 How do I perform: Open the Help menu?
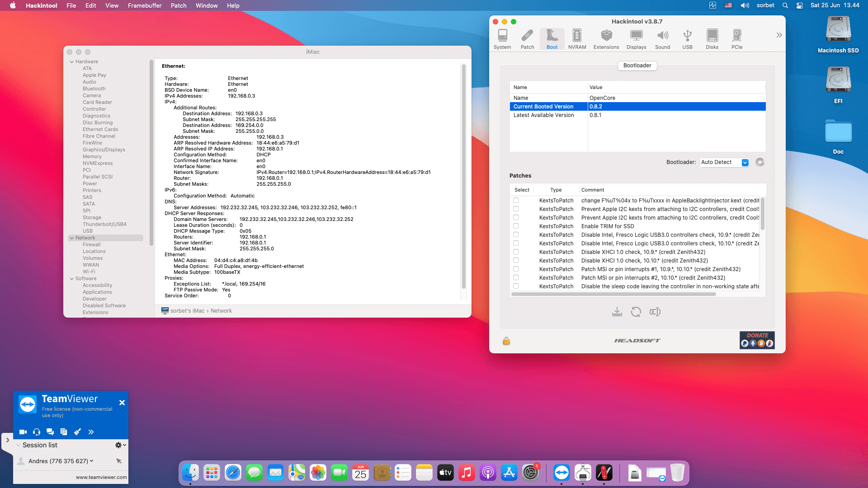[233, 5]
